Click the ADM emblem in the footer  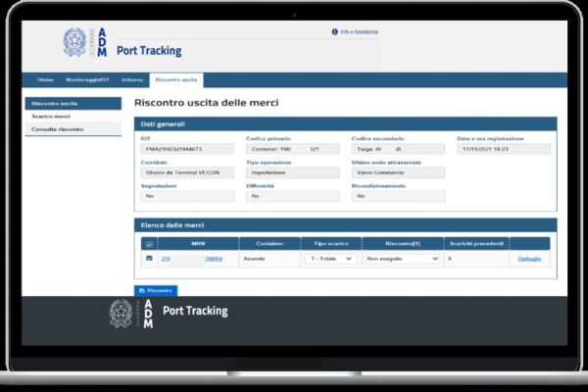pyautogui.click(x=121, y=313)
